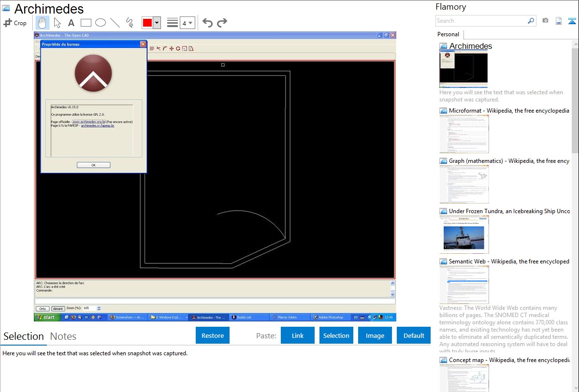Select the text annotation tool
Image resolution: width=579 pixels, height=392 pixels.
point(71,23)
